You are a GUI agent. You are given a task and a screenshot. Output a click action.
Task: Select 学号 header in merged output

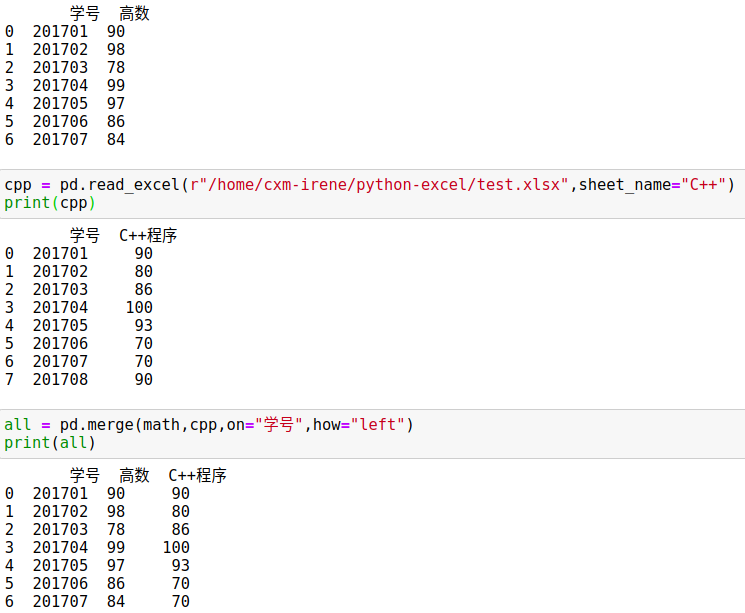click(85, 475)
